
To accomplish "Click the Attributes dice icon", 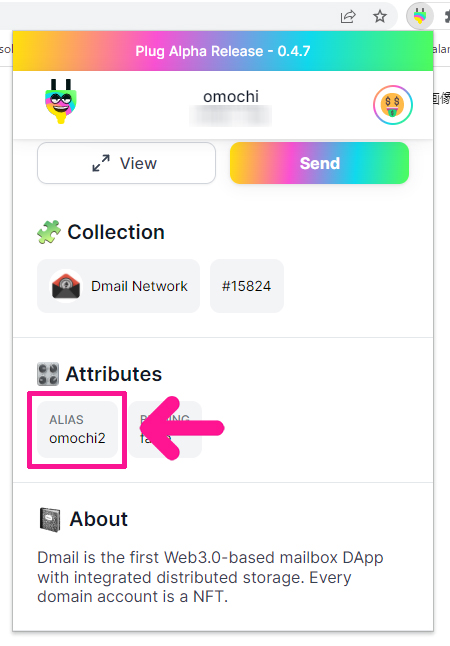I will pos(48,374).
